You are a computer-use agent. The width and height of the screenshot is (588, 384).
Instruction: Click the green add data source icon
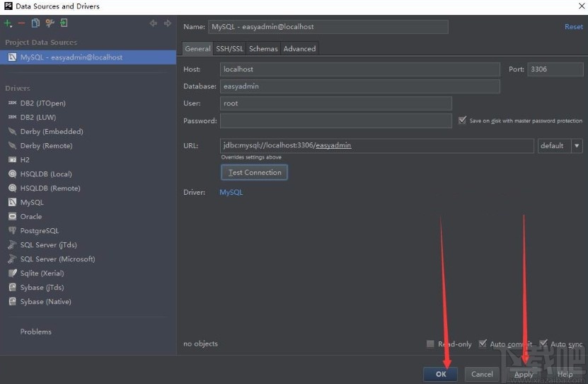click(x=8, y=23)
